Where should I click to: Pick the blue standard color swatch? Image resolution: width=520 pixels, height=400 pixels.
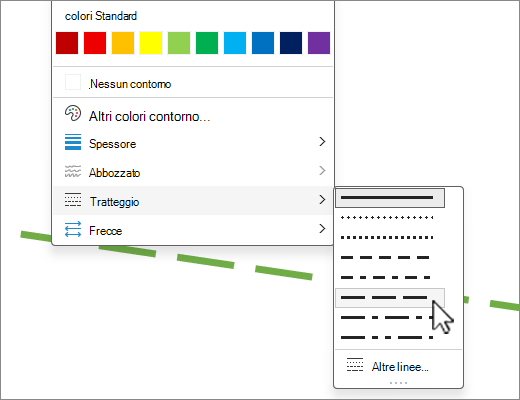click(x=263, y=43)
